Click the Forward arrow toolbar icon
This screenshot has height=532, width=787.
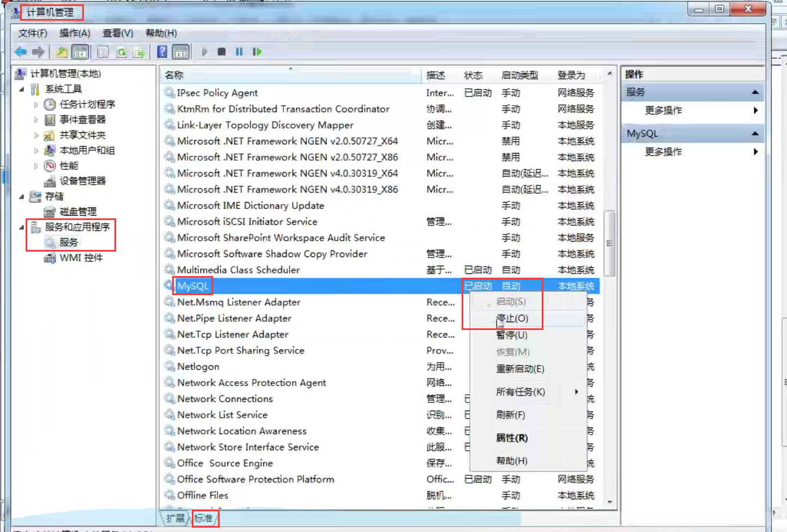(x=38, y=52)
